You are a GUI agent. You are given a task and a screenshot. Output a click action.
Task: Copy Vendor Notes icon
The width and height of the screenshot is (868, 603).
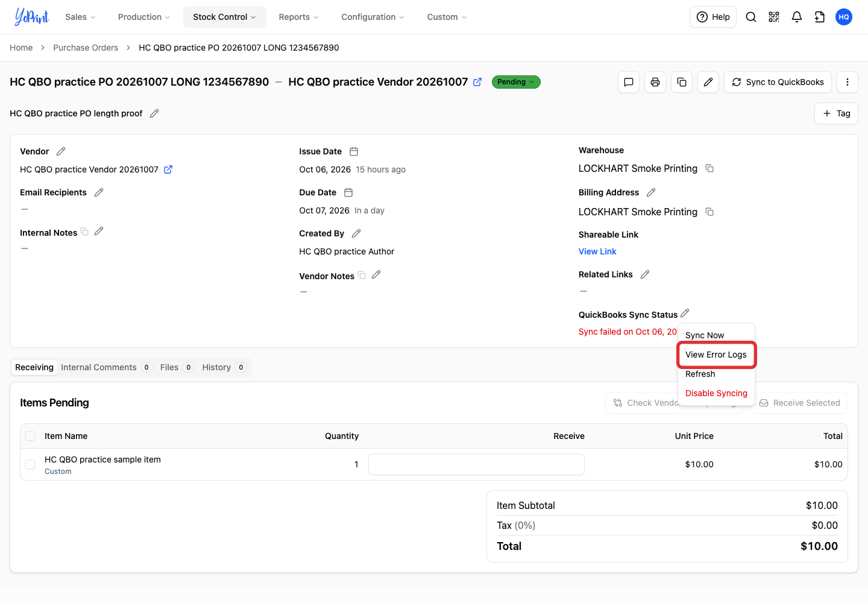pyautogui.click(x=362, y=275)
